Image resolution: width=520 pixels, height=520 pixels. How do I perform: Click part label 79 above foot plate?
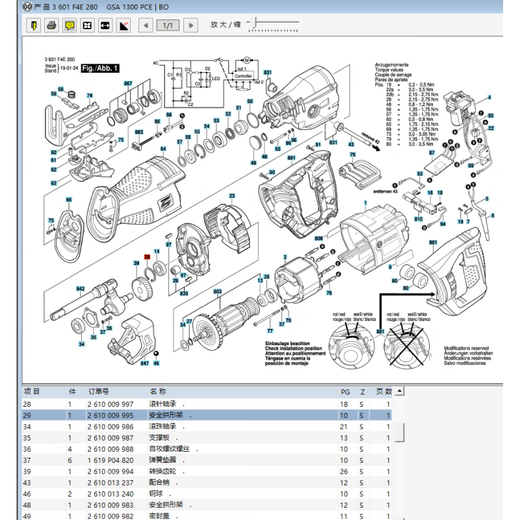[x=353, y=155]
